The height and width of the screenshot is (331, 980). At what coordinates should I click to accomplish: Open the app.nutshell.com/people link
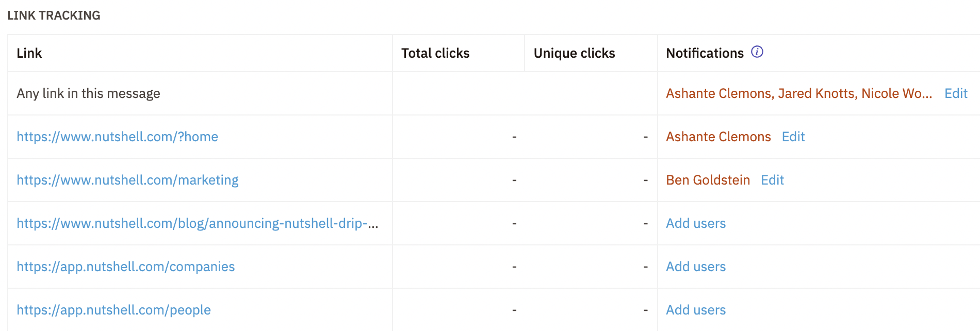(x=113, y=310)
